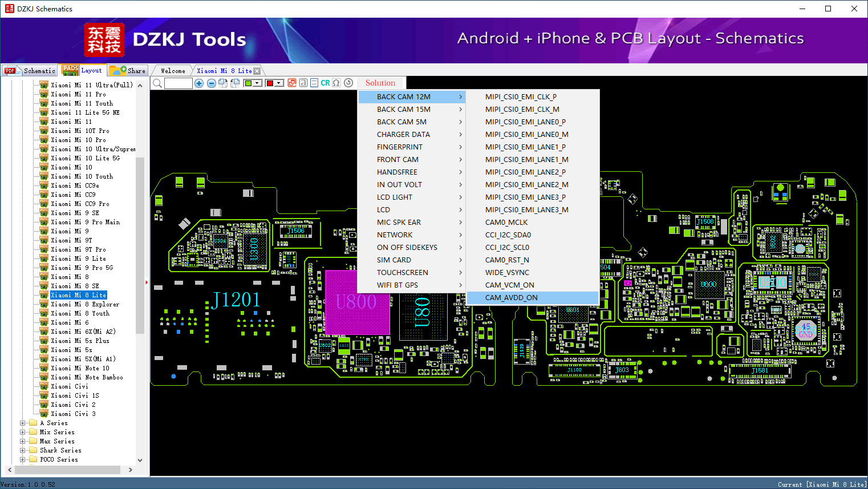Click the cyan CR toolbar icon
Viewport: 868px width, 489px height.
coord(325,83)
